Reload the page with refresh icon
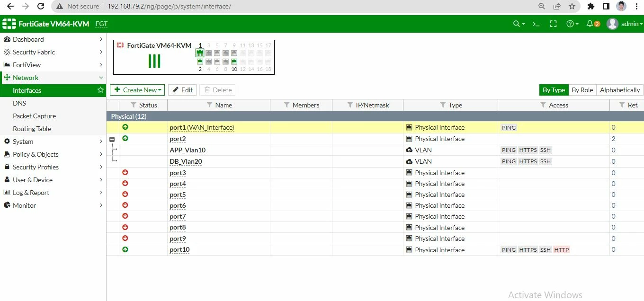 pyautogui.click(x=41, y=6)
